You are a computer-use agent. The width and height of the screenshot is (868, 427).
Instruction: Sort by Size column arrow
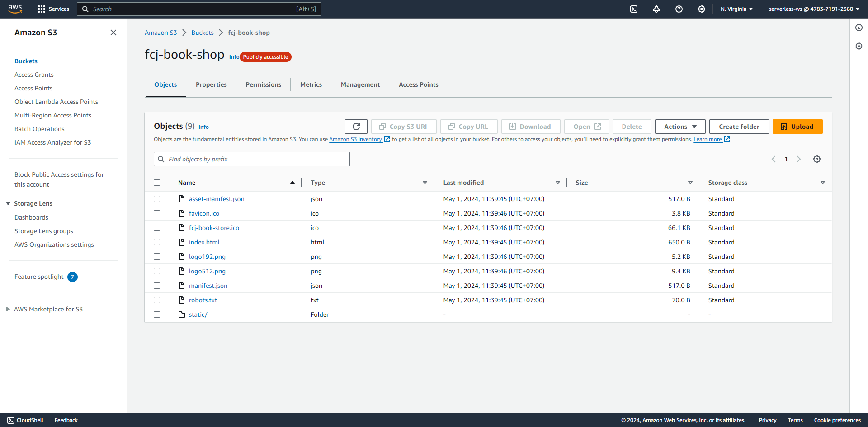pyautogui.click(x=690, y=183)
